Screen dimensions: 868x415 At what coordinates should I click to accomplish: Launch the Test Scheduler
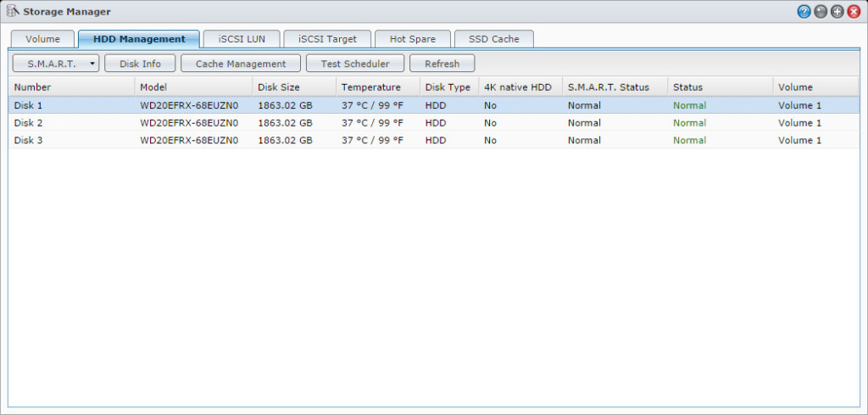(x=354, y=64)
